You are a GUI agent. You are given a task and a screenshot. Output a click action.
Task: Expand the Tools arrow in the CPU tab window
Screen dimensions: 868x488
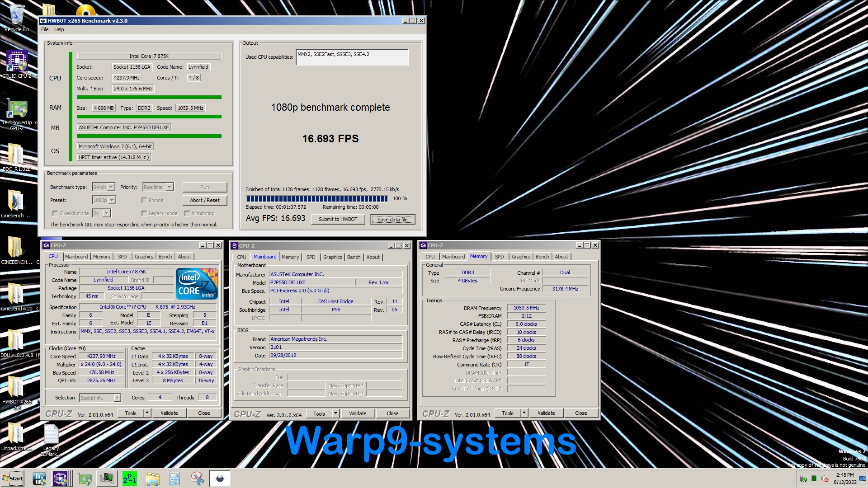click(147, 413)
